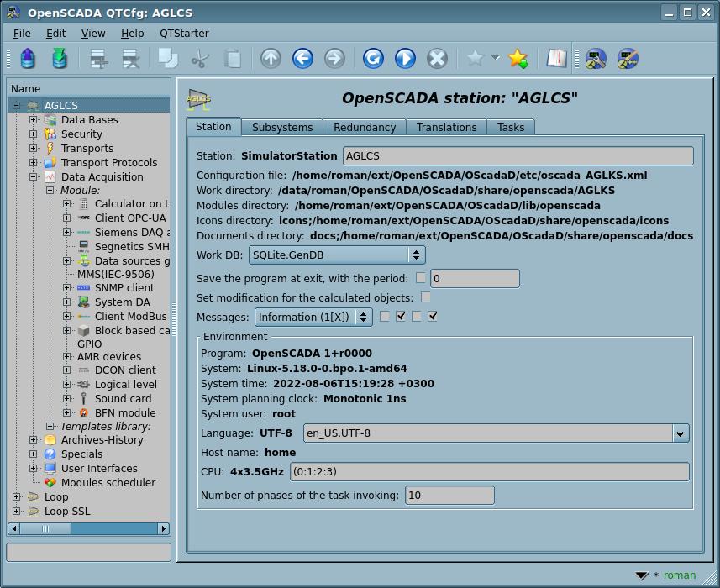Open the Language combo box en_US.UTF-8

click(496, 433)
